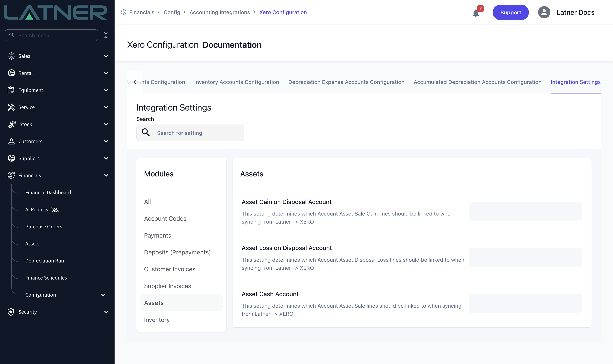Viewport: 613px width, 364px height.
Task: Expand the Configuration submenu chevron
Action: pyautogui.click(x=103, y=295)
